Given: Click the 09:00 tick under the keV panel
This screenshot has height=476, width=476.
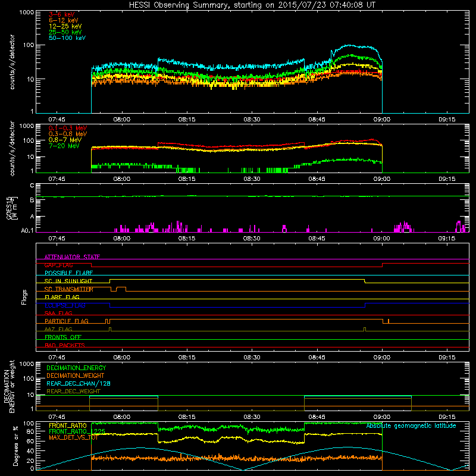Looking at the screenshot, I should pos(382,120).
